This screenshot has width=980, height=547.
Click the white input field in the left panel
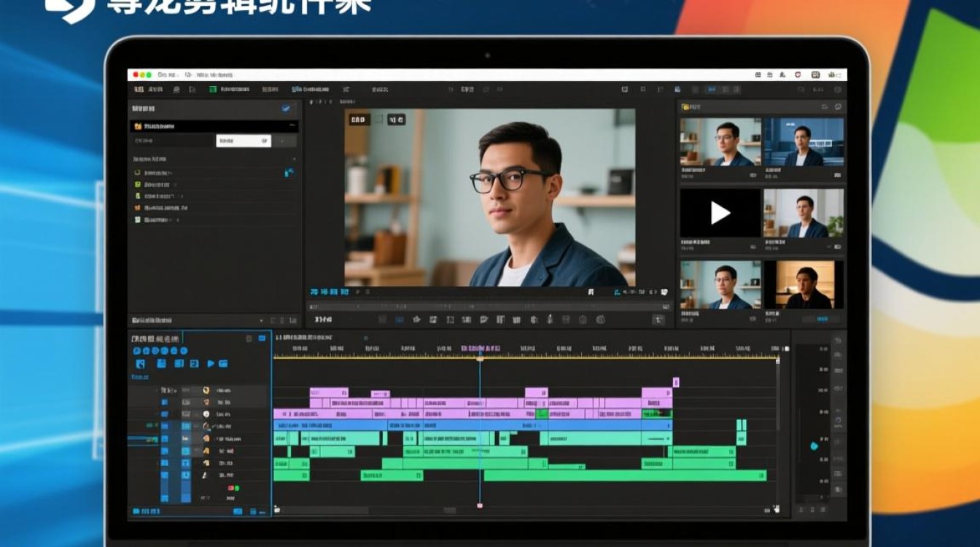click(244, 141)
